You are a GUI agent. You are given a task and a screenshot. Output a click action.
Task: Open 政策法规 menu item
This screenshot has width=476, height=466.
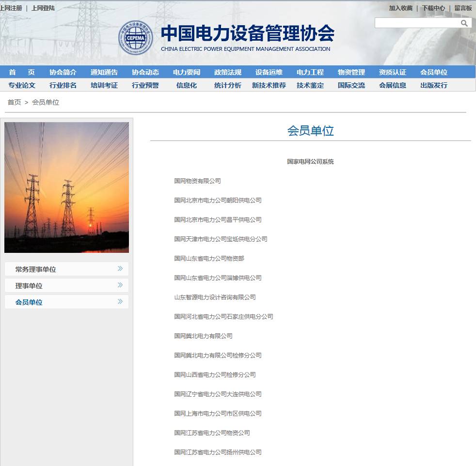tap(228, 72)
